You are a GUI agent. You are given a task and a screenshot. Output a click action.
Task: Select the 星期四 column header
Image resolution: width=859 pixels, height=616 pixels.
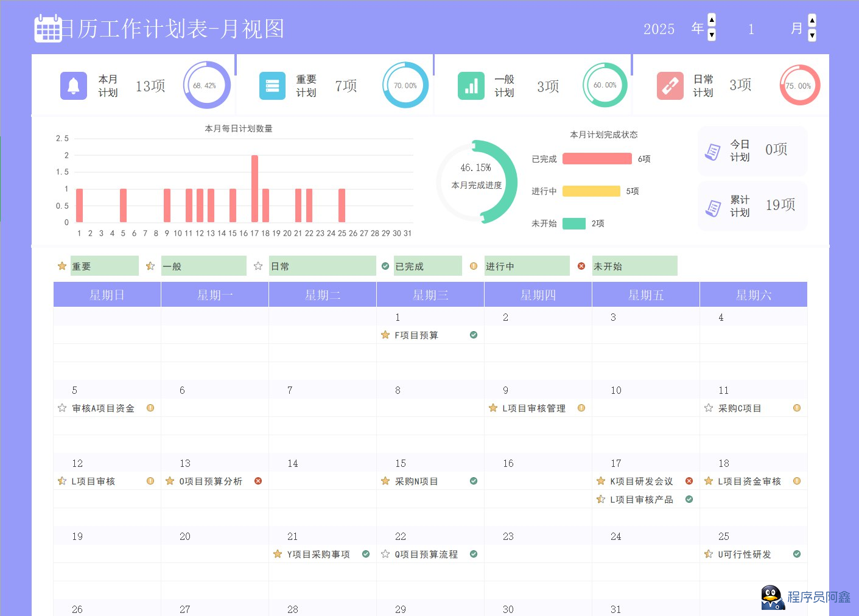pyautogui.click(x=538, y=295)
